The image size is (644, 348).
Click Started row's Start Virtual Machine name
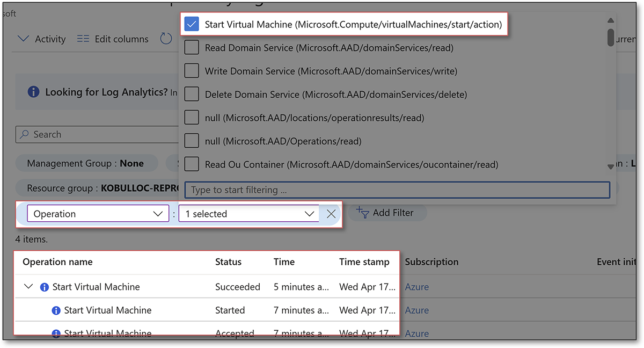(x=107, y=310)
